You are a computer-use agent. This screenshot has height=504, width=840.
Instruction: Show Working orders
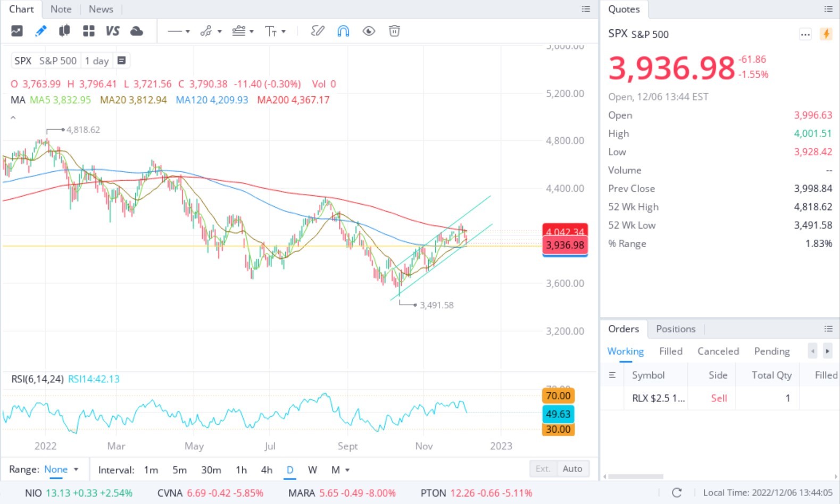(x=625, y=351)
